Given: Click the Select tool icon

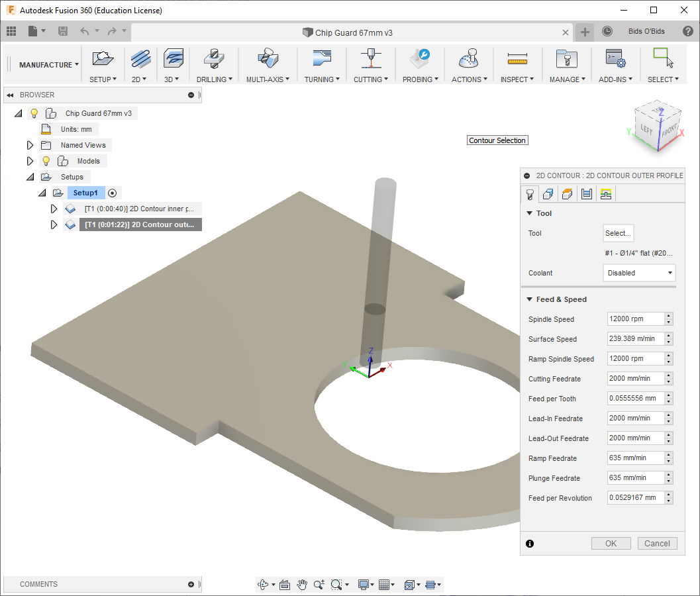Looking at the screenshot, I should 663,58.
